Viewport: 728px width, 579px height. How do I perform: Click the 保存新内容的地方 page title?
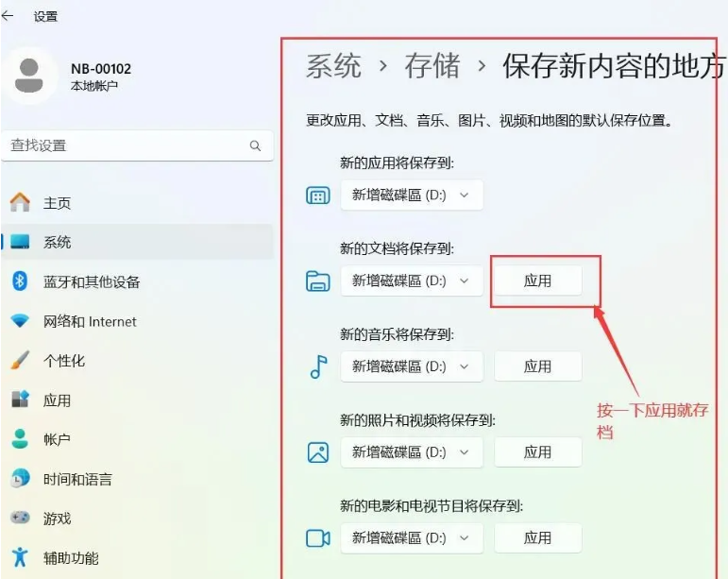pyautogui.click(x=614, y=66)
